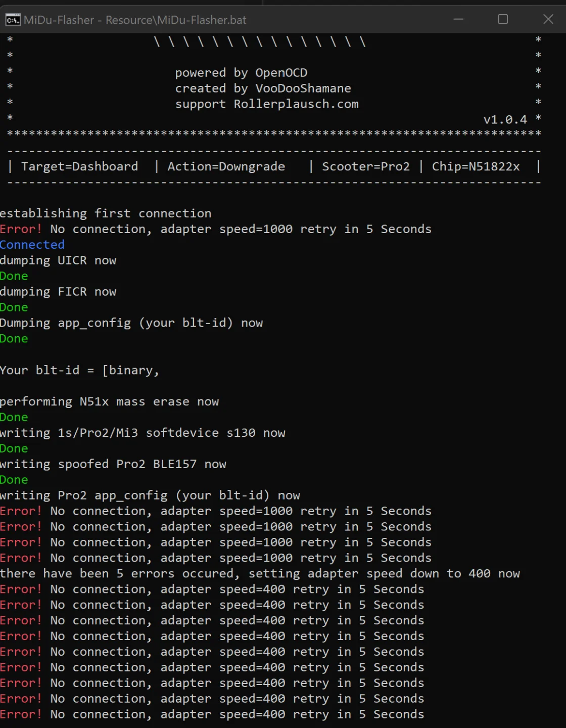The image size is (566, 728).
Task: Maximize the MiDu-Flasher console window
Action: (503, 19)
